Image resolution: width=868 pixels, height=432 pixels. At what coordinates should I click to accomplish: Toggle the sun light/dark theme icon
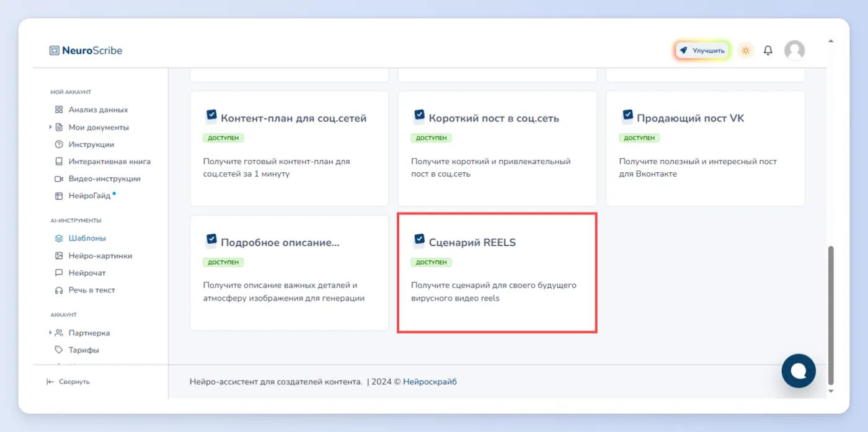coord(745,51)
